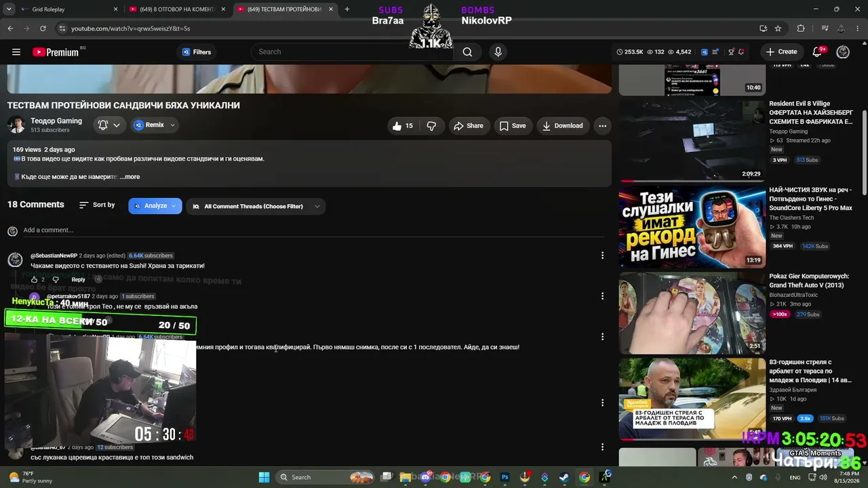The height and width of the screenshot is (488, 868).
Task: Open the account avatar menu
Action: tap(843, 52)
